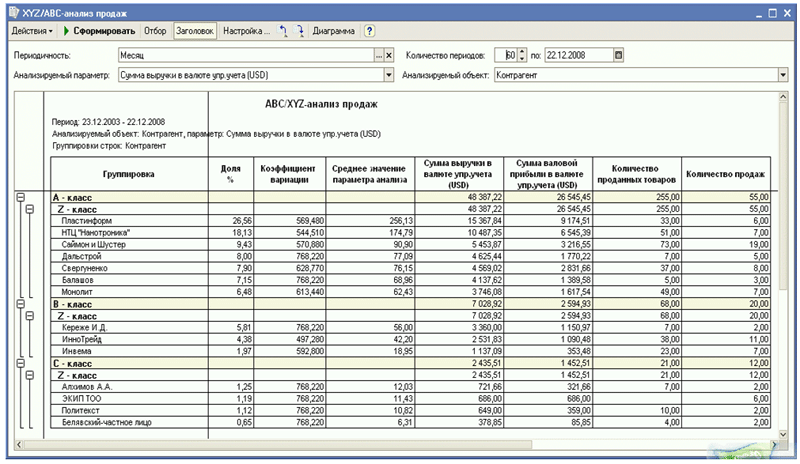Click the Контрагент object combo box
800x464 pixels.
pos(636,75)
